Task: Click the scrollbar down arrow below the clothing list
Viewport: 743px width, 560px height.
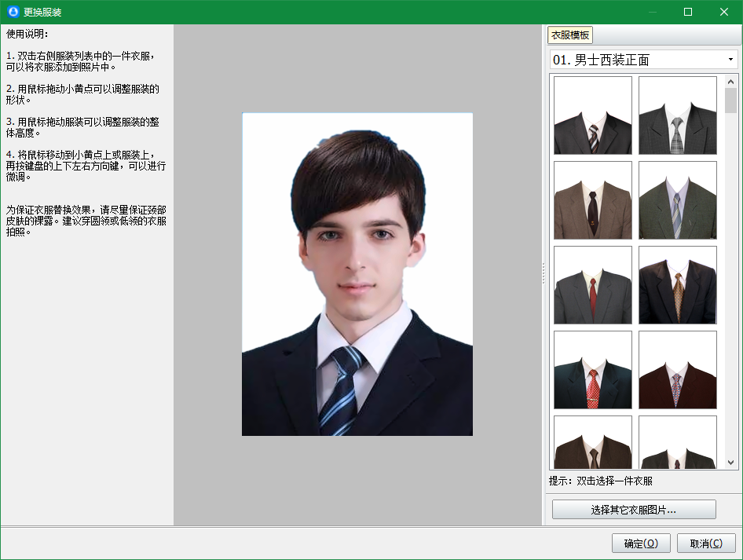Action: (730, 462)
